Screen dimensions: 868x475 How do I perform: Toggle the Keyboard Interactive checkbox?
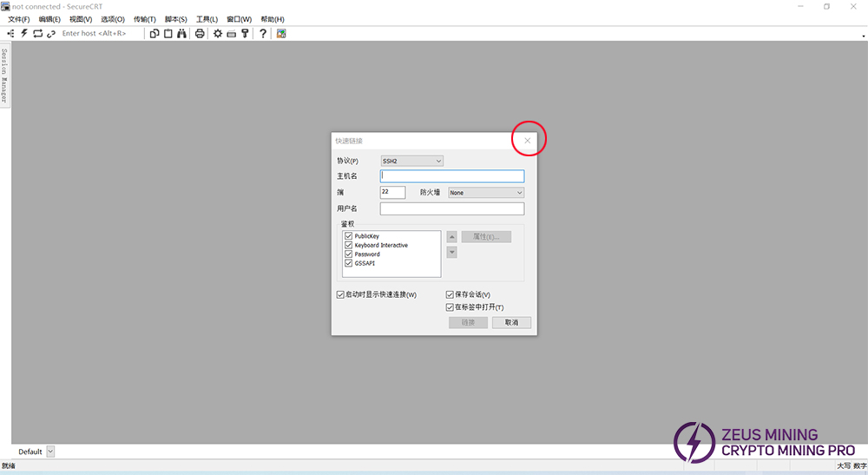point(349,245)
